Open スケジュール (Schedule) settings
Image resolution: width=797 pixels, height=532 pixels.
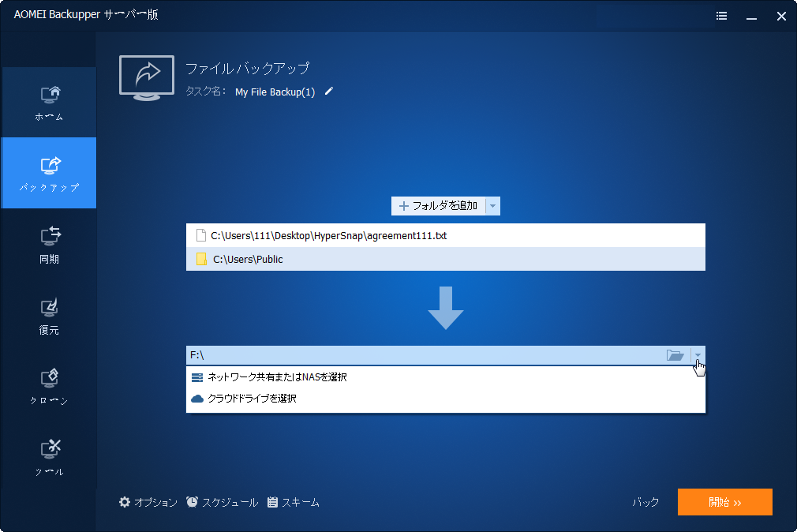pyautogui.click(x=222, y=503)
